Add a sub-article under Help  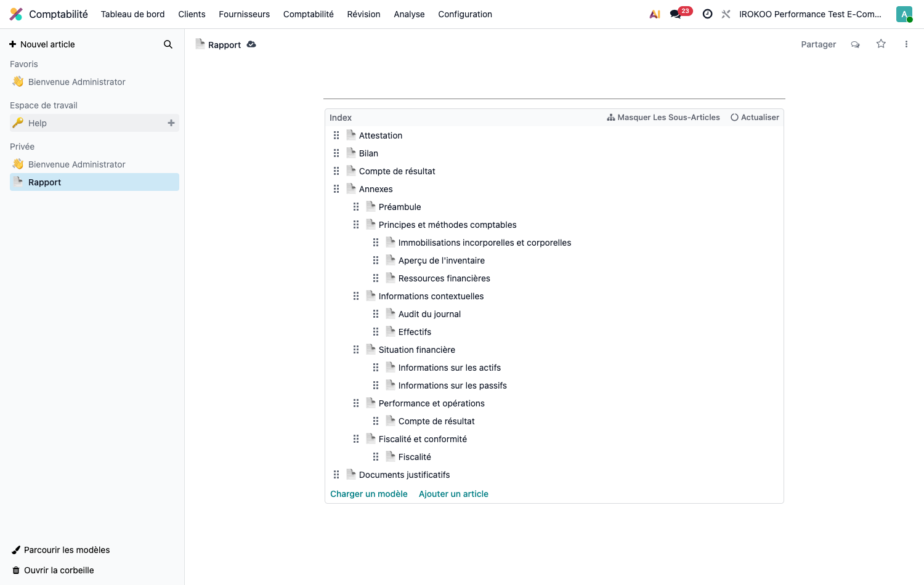click(171, 123)
